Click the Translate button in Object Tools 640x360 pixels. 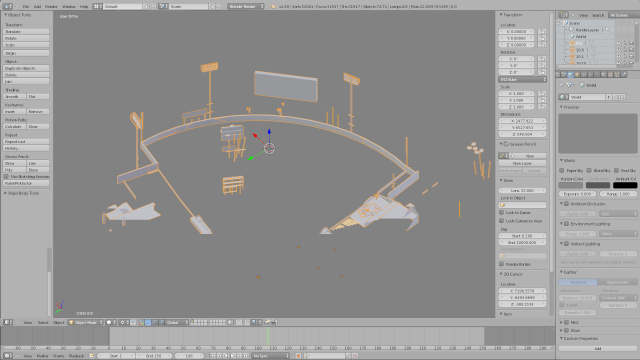tap(26, 31)
